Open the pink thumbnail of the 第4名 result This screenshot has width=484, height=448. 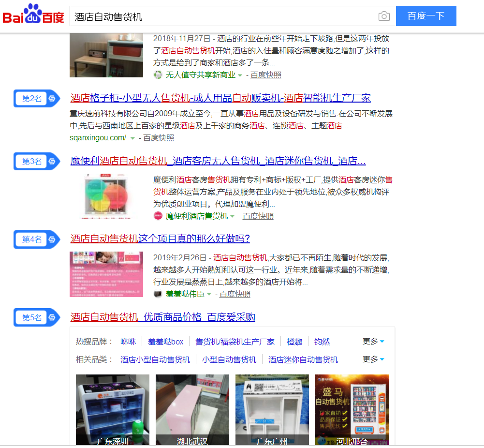coord(106,274)
